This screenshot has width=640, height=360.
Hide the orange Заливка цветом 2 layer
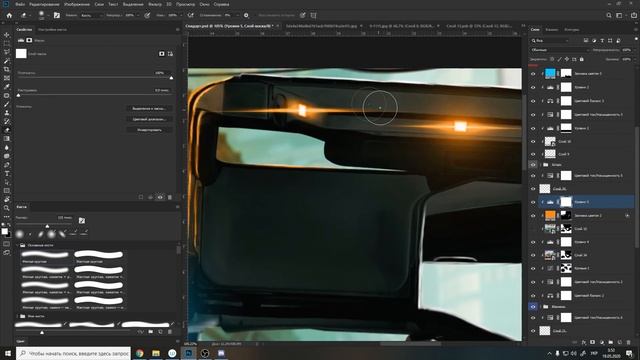[533, 216]
